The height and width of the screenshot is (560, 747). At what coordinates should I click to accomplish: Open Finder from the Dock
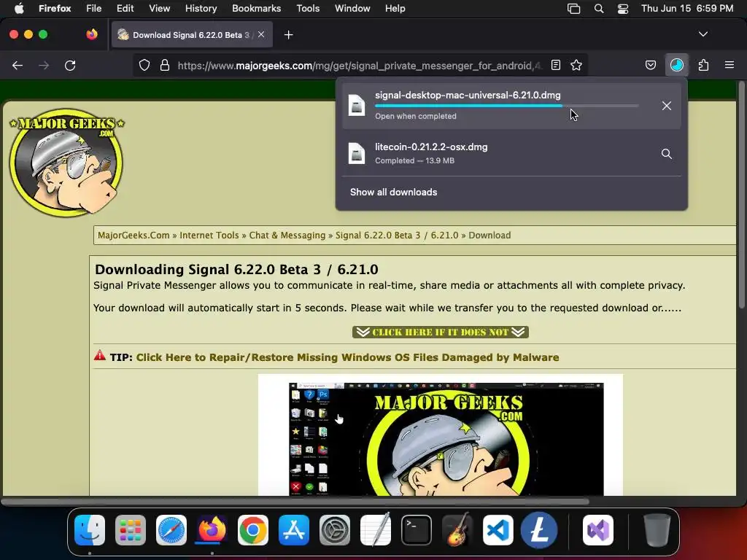click(x=90, y=530)
